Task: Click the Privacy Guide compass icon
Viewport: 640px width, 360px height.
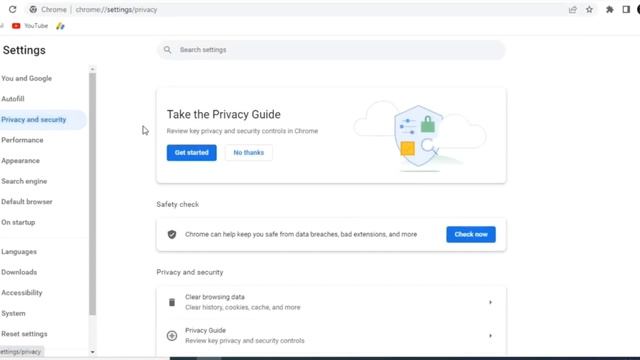Action: (172, 336)
